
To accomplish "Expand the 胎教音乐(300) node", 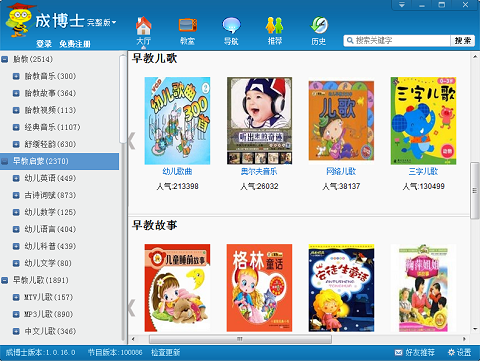I will [16, 76].
